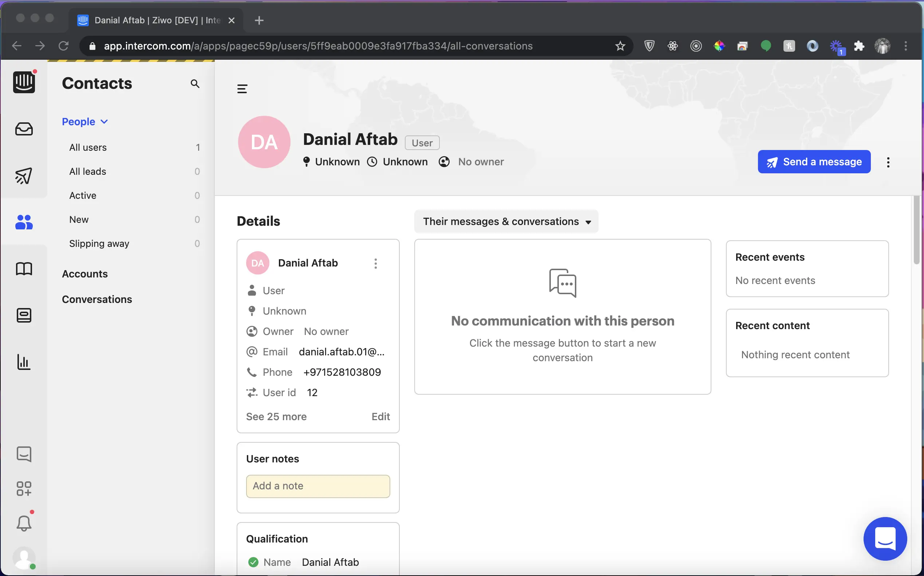Select the Contacts people icon
Image resolution: width=924 pixels, height=576 pixels.
tap(24, 222)
